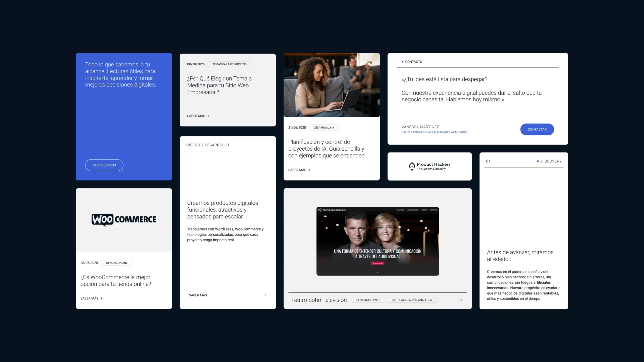Select the TEMAS PARA WORDPRESS tag

[x=229, y=64]
